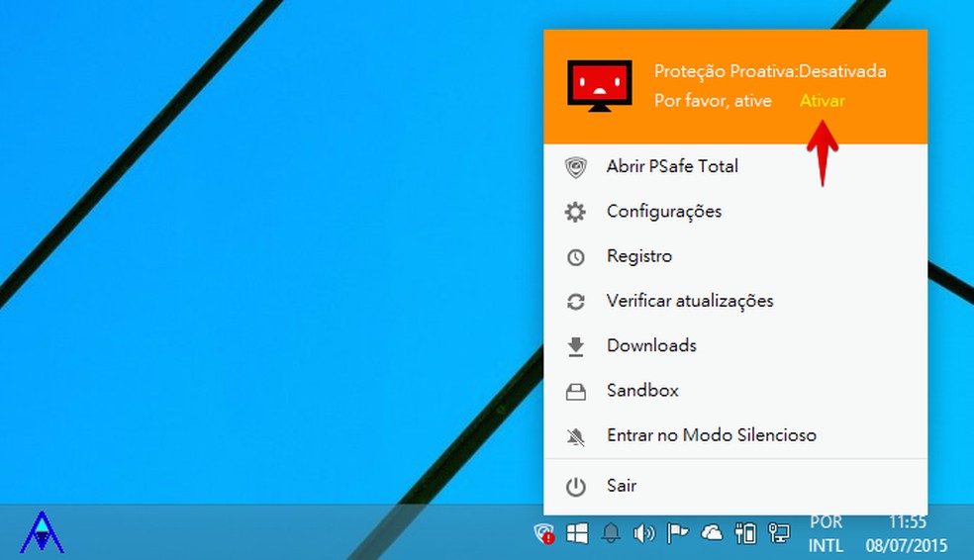Image resolution: width=974 pixels, height=560 pixels.
Task: Click the yellow Ativar link
Action: point(822,101)
